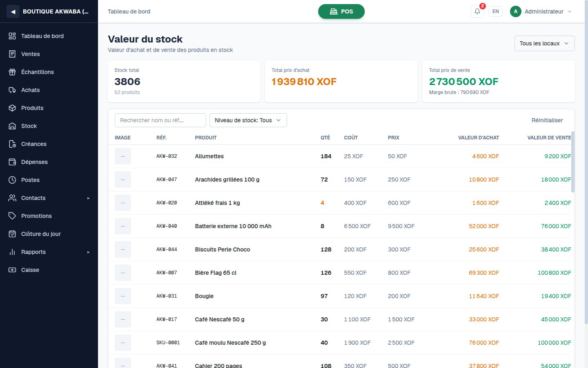Open the Tous les locaux dropdown
Viewport: 588px width, 368px height.
[x=544, y=43]
